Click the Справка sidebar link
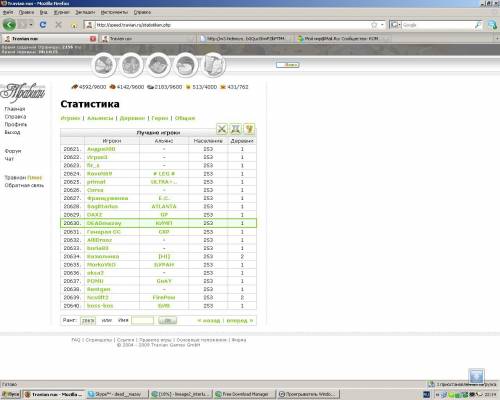 coord(15,117)
